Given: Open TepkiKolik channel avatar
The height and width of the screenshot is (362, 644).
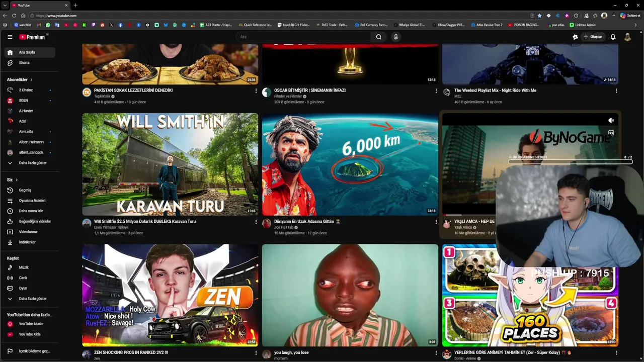Looking at the screenshot, I should tap(87, 93).
